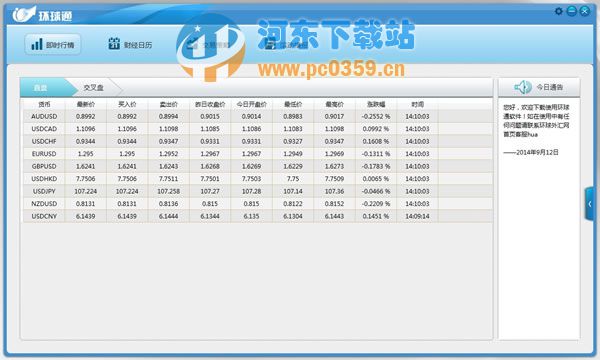Switch to the 交叉盘 tab

pos(94,88)
